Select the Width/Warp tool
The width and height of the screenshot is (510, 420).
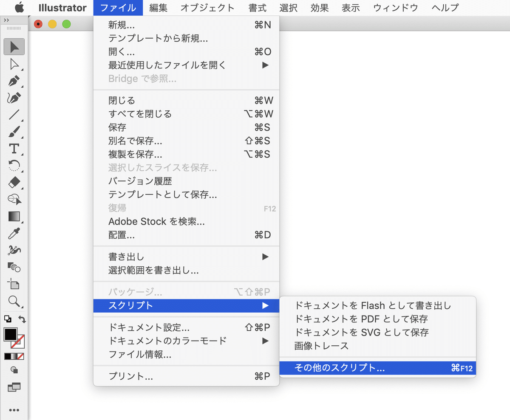pyautogui.click(x=14, y=251)
